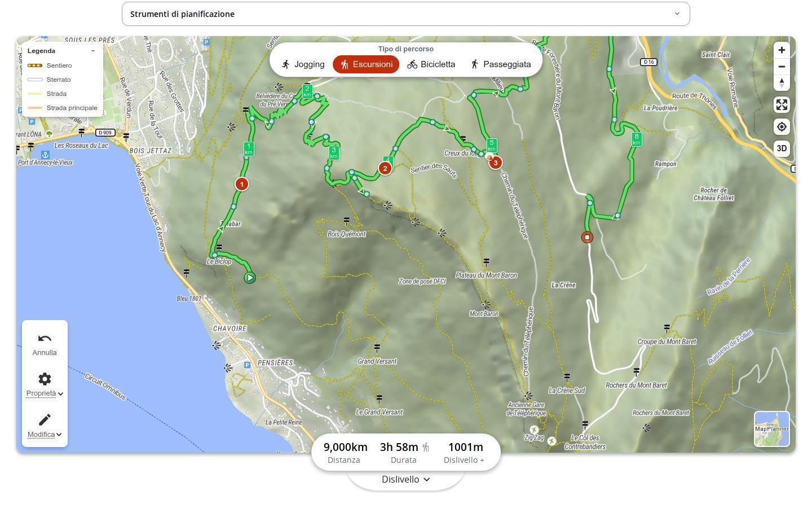Center map on my location

tap(782, 126)
